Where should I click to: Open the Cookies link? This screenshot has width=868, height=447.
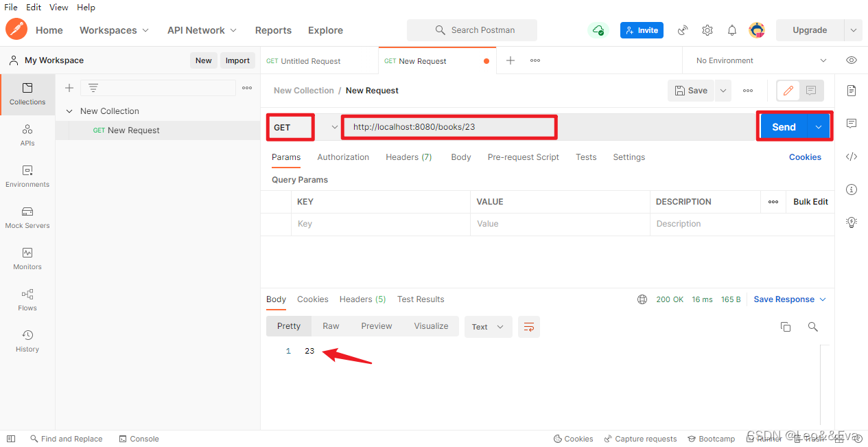805,157
